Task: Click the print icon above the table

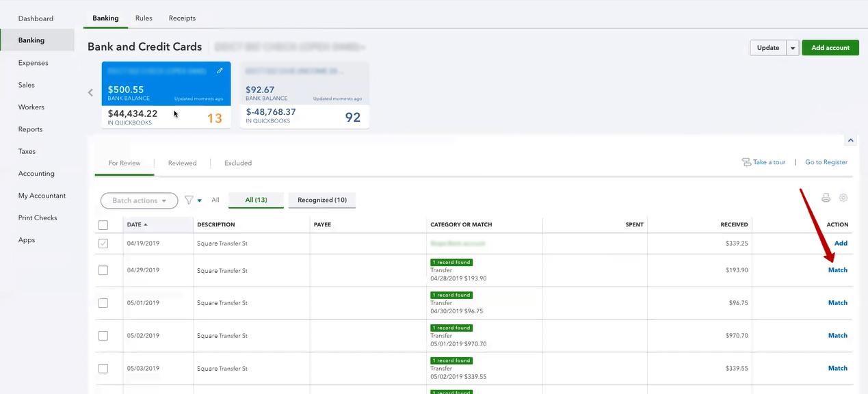Action: pos(826,198)
